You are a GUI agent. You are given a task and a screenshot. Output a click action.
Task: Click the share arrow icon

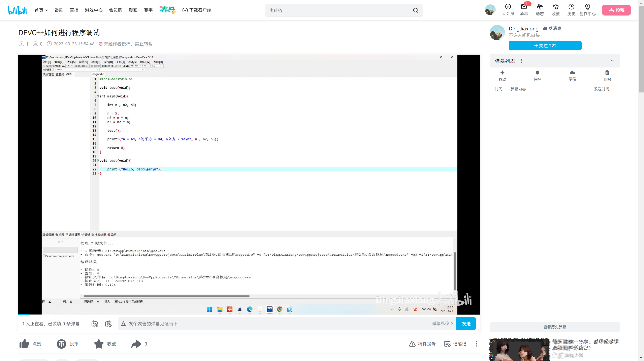[x=136, y=344]
